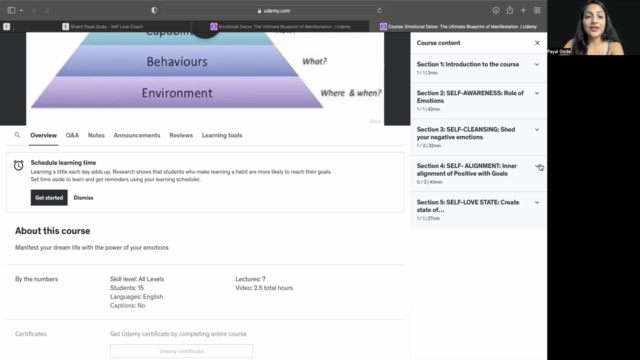Select the Course: Emotional Detox tab
Viewport: 640px width, 360px height.
click(x=458, y=27)
